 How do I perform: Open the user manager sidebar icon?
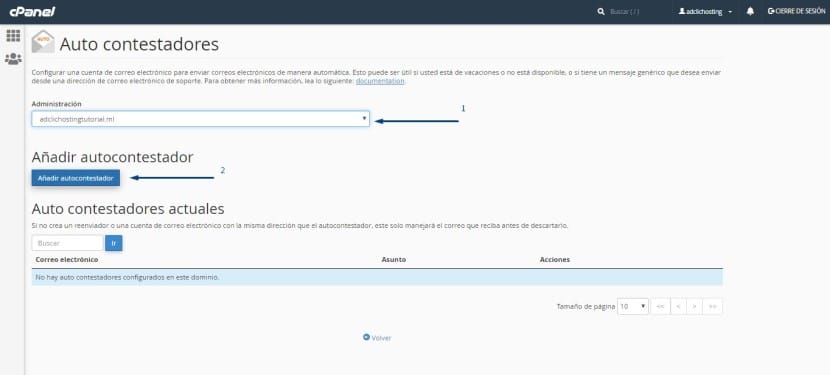coord(13,59)
